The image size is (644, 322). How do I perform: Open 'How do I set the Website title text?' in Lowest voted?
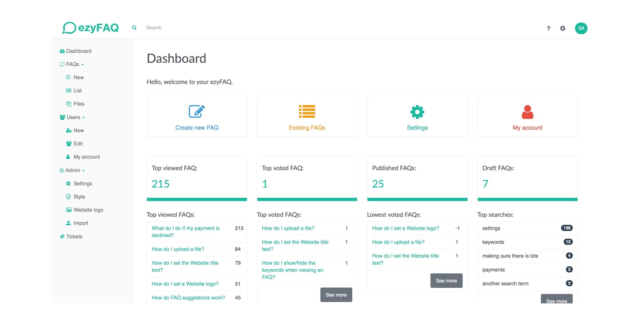pos(405,259)
